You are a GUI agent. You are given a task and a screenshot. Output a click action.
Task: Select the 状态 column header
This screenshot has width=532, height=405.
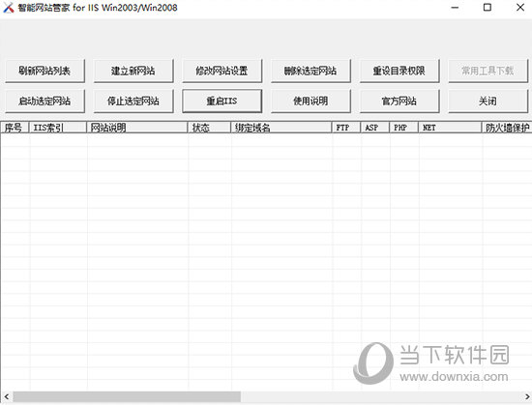[x=209, y=128]
